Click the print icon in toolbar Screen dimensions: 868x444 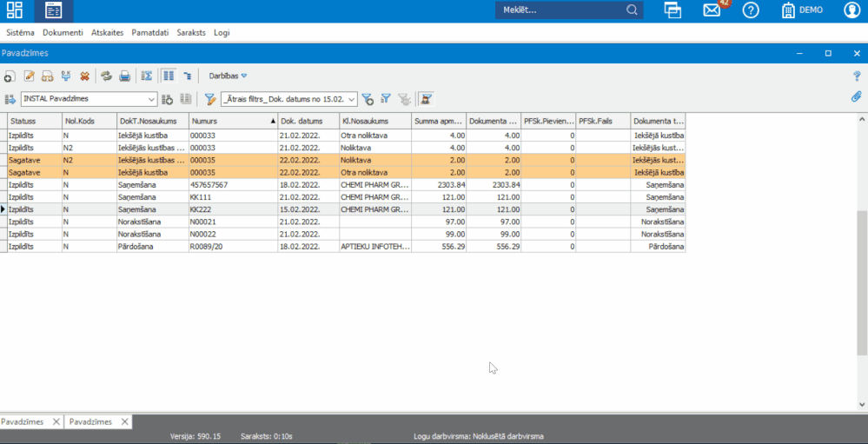[124, 76]
